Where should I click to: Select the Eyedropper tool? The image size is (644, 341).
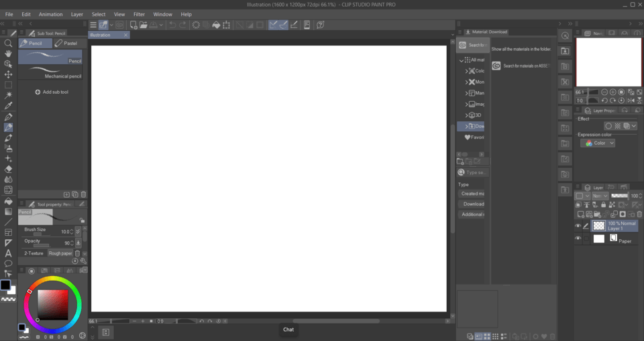tap(8, 106)
